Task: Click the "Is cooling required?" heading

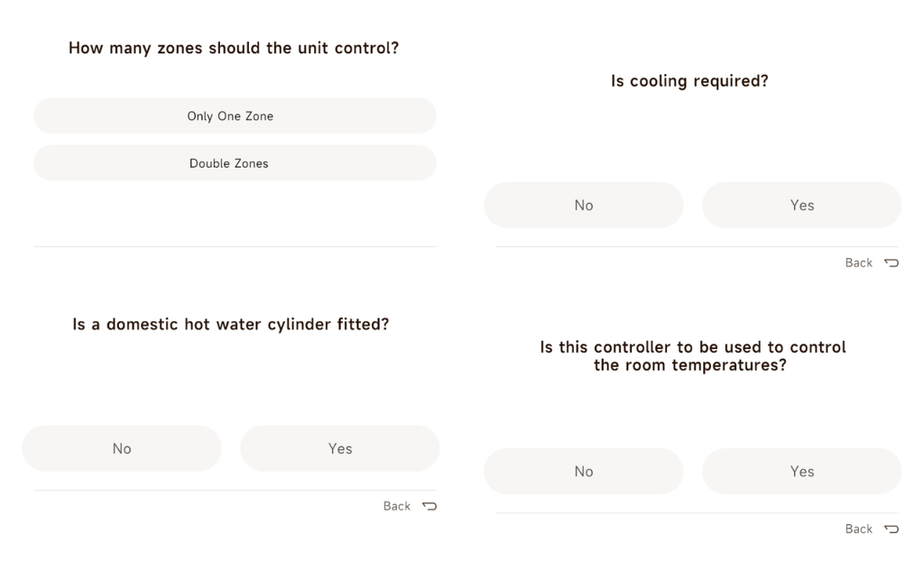Action: pos(689,81)
